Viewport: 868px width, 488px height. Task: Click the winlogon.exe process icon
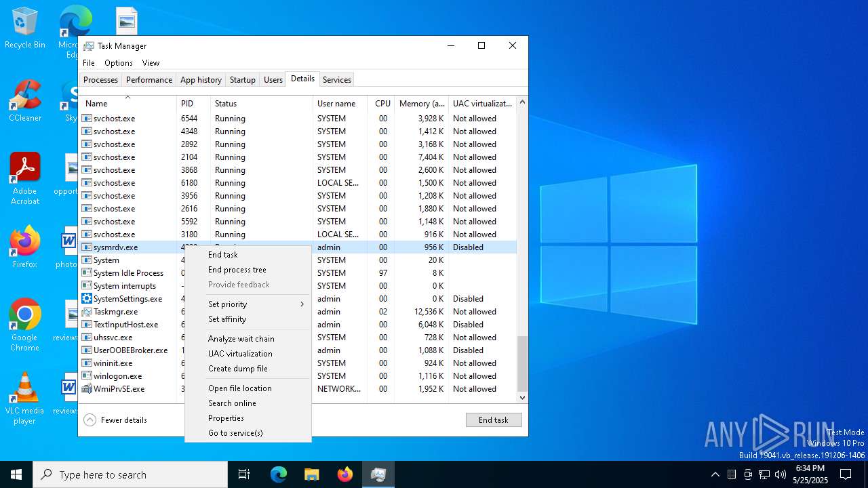(x=87, y=376)
